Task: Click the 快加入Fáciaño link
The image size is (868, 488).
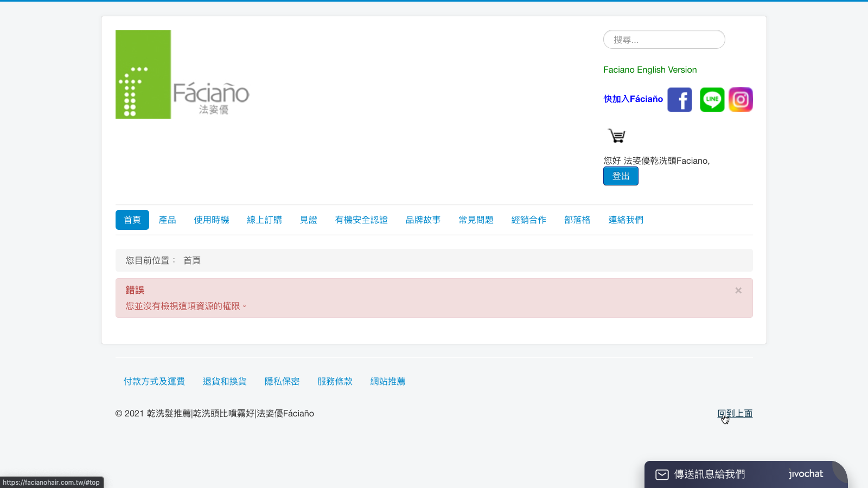Action: [x=633, y=99]
